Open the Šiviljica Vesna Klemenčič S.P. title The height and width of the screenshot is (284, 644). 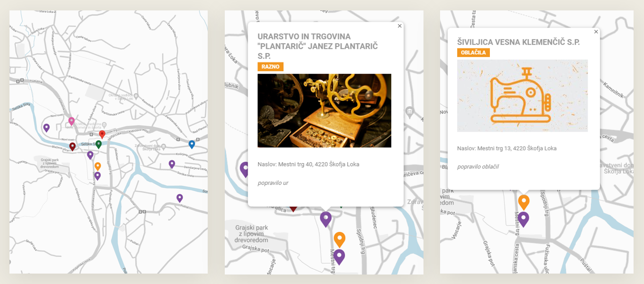click(x=518, y=42)
